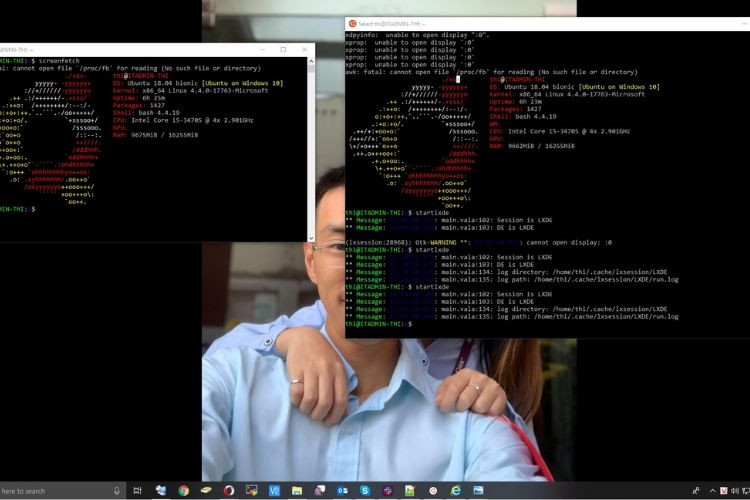Screen dimensions: 750x500
Task: Click the last 'log path' run.log line
Action: 512,316
